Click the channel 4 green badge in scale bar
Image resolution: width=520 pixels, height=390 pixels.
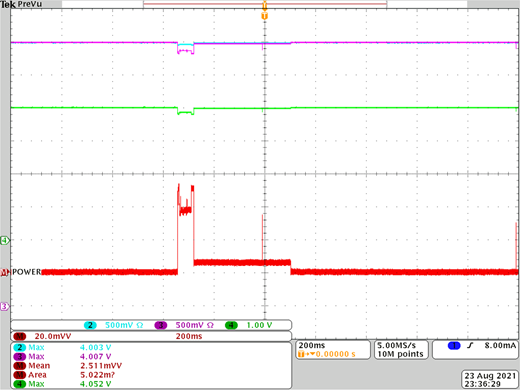coord(231,325)
